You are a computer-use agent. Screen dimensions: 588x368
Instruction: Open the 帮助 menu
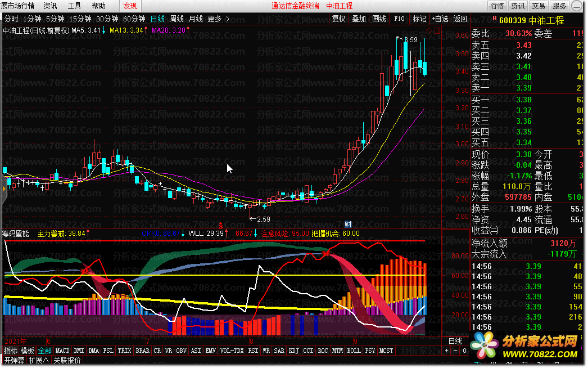pos(98,6)
